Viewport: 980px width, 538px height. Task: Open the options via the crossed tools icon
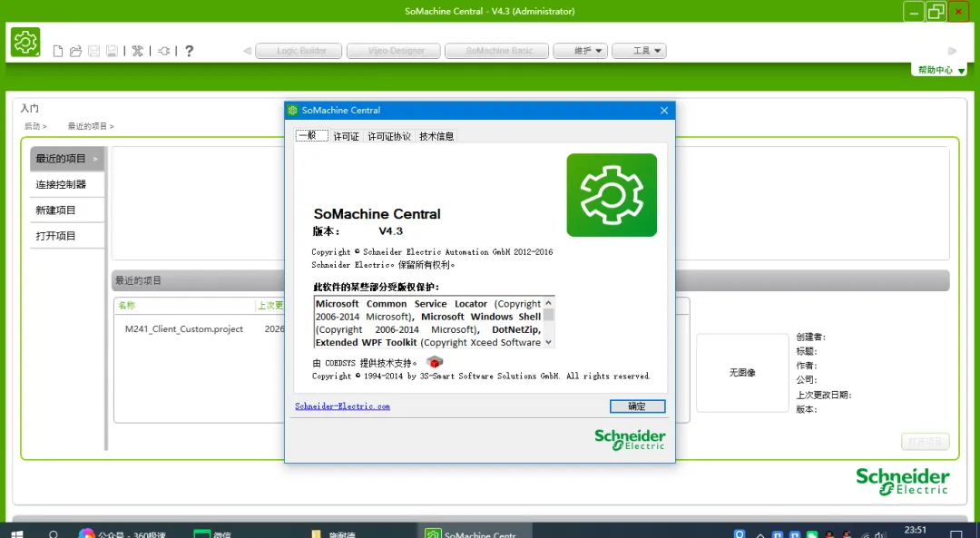pos(138,51)
